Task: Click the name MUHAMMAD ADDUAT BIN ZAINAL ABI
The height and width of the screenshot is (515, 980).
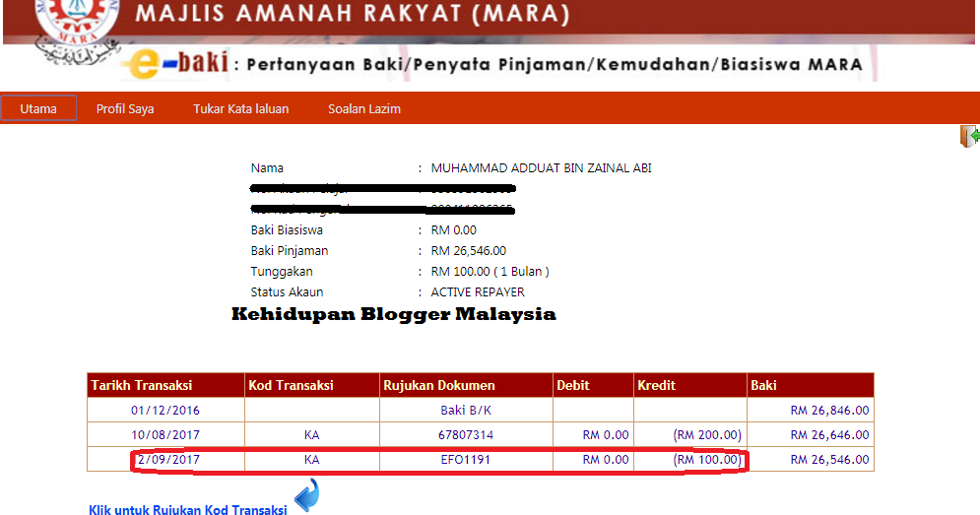Action: (x=542, y=167)
